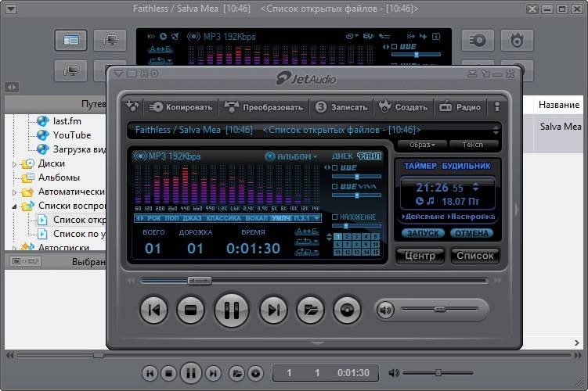Open the Настройка timer menu
This screenshot has width=588, height=391.
471,217
